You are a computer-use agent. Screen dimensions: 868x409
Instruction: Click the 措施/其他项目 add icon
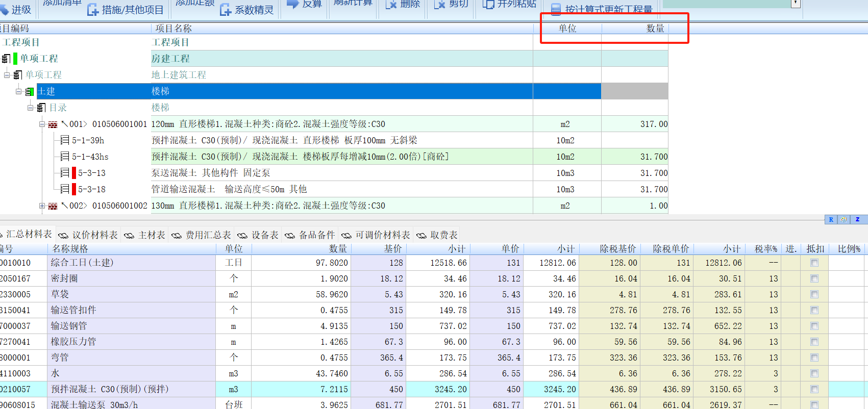tap(92, 9)
